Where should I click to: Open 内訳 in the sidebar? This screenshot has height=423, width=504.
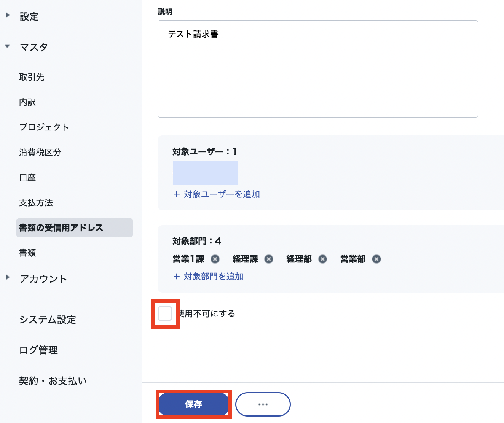click(x=27, y=102)
